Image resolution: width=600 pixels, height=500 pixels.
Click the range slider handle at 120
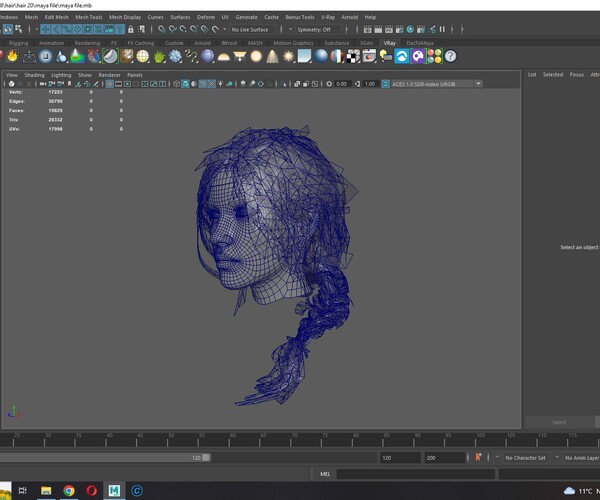[x=206, y=458]
